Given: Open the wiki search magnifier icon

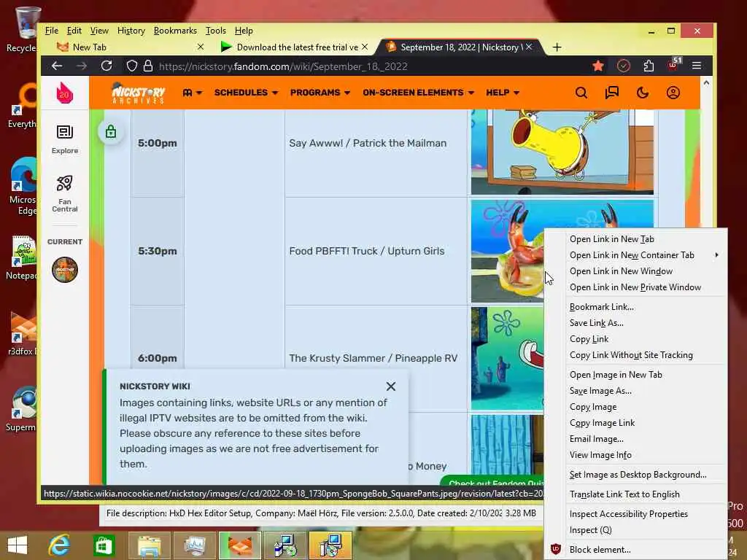Looking at the screenshot, I should pos(581,93).
